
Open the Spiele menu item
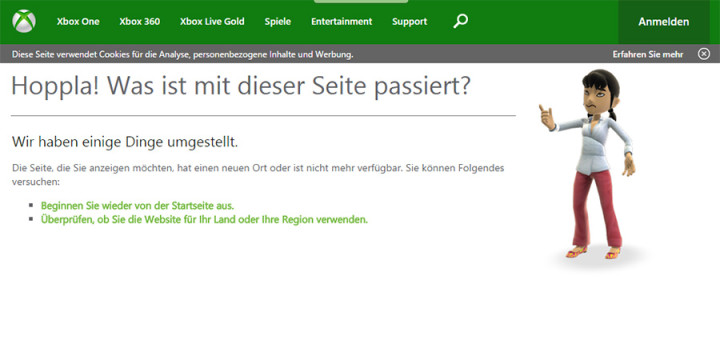tap(278, 22)
